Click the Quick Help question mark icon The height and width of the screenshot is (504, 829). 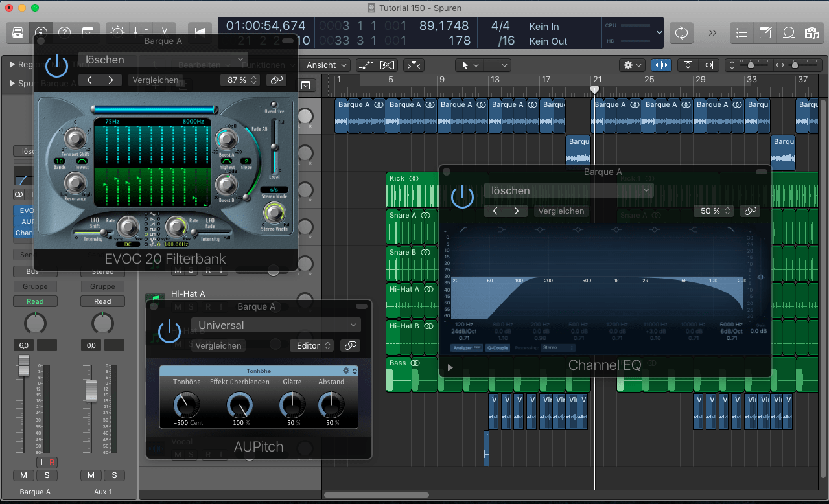point(64,32)
